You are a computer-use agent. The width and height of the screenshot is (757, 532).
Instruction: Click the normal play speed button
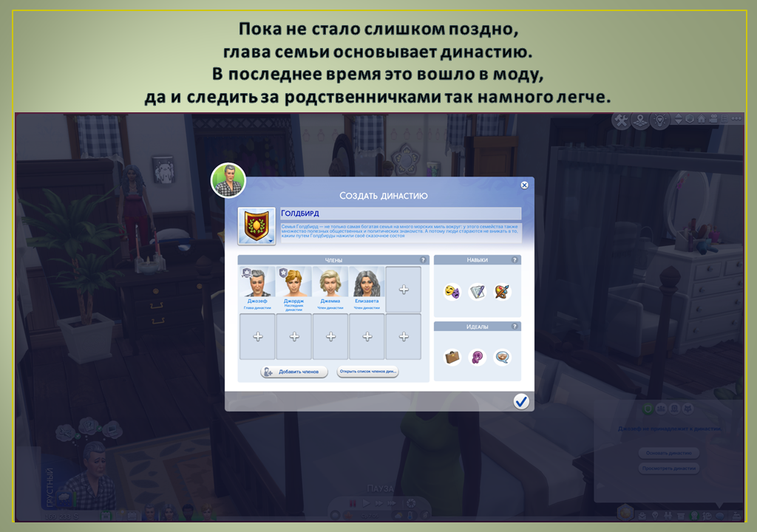366,503
